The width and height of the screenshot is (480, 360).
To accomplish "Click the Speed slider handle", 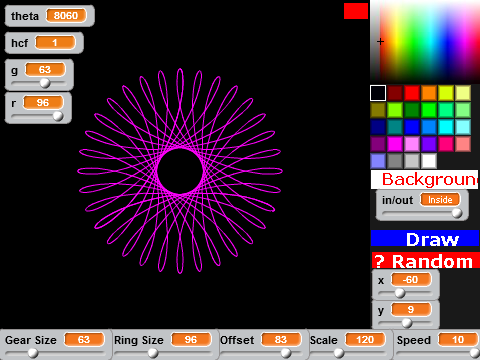I will (474, 353).
